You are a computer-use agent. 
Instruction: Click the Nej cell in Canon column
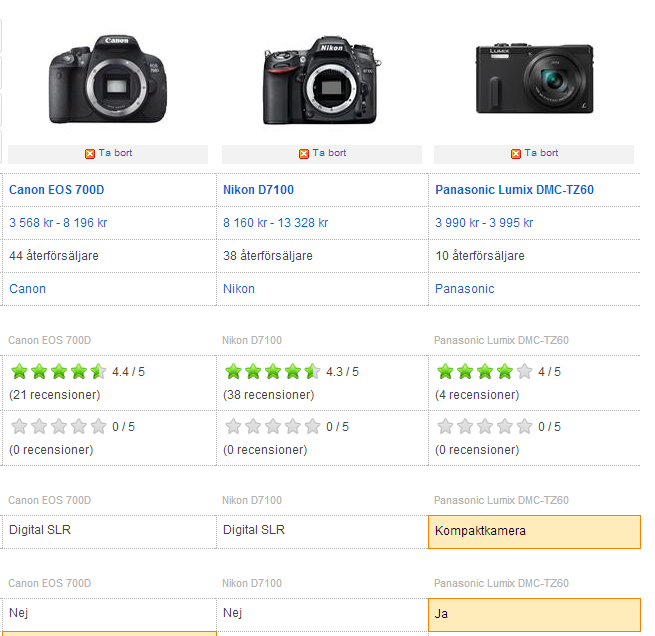pos(109,614)
